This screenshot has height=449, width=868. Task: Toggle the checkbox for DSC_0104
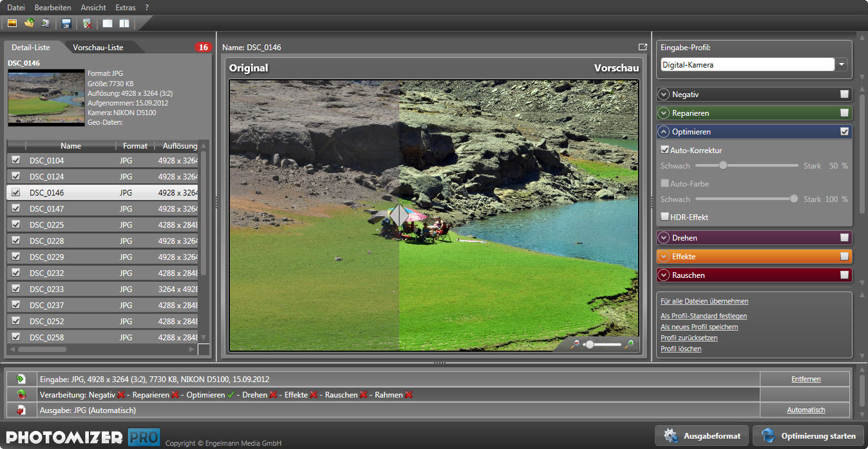(16, 160)
